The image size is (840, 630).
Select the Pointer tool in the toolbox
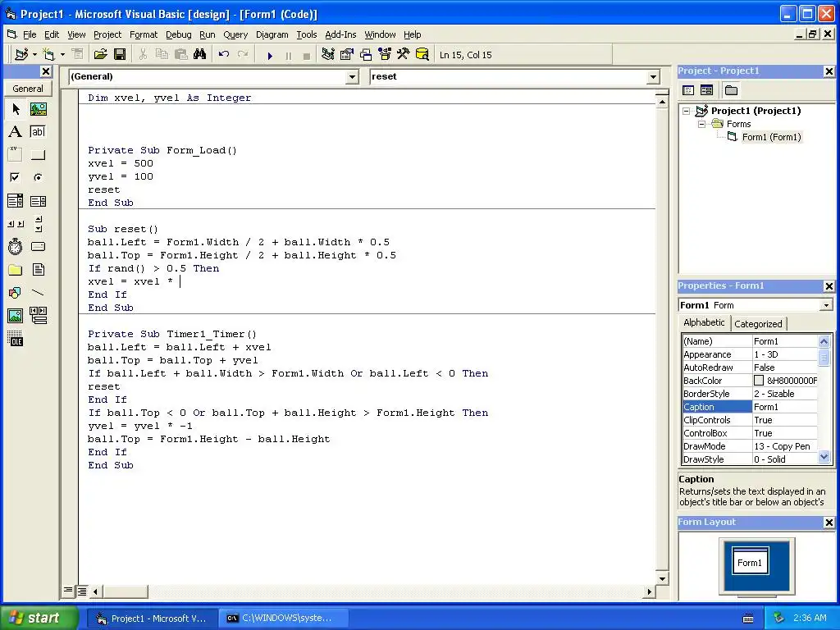coord(16,109)
